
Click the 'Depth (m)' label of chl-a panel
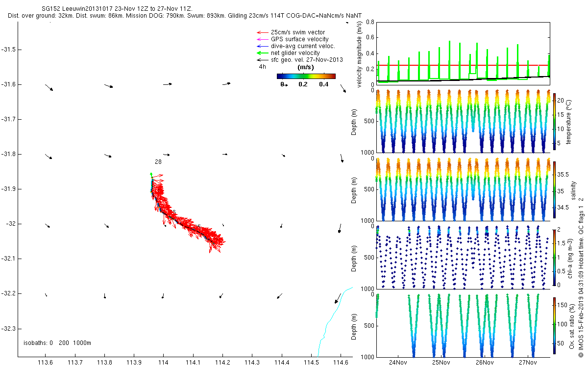tap(354, 258)
